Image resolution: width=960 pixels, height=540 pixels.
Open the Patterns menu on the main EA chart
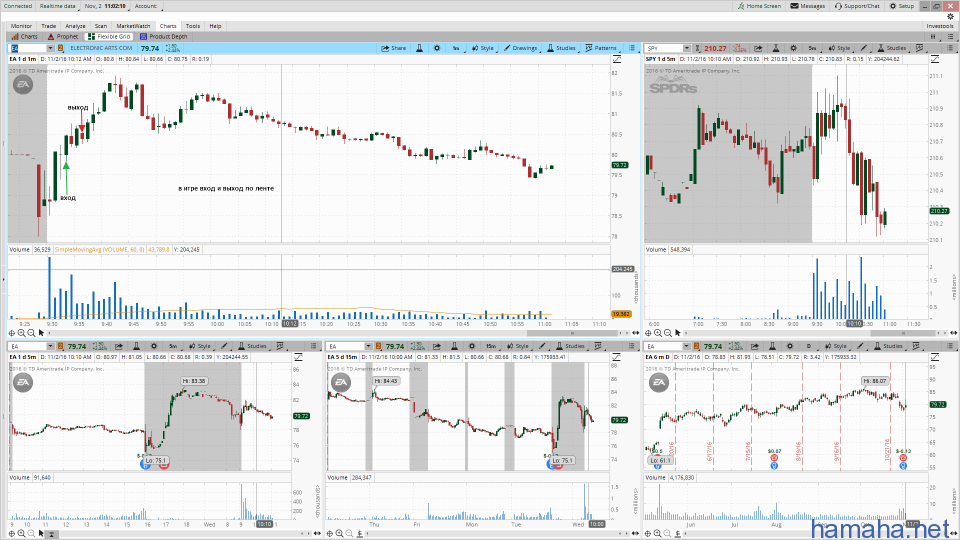(601, 48)
